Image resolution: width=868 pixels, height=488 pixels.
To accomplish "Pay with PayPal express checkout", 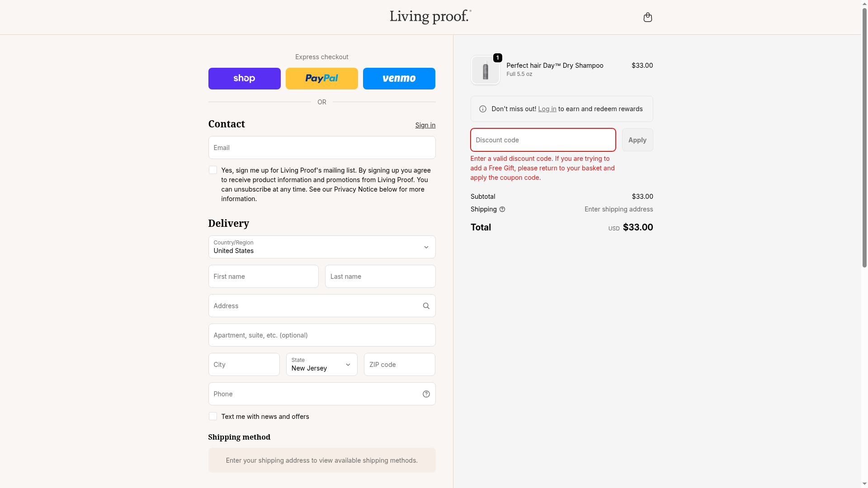I will click(321, 79).
